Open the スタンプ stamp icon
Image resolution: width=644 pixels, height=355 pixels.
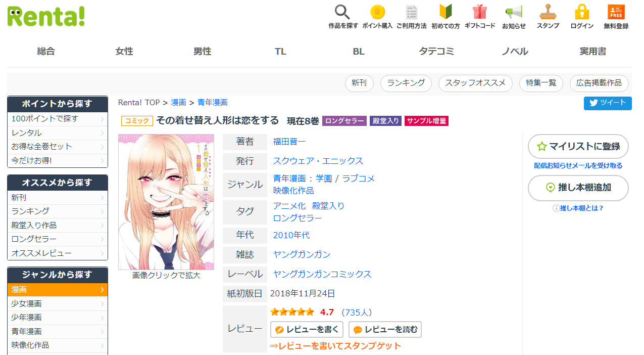pyautogui.click(x=548, y=12)
